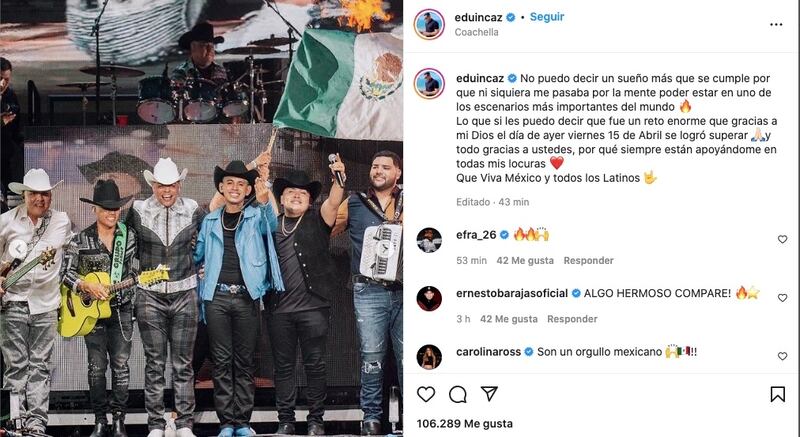Reply to ernestobarajasoficial's comment via Responder
This screenshot has height=437, width=800.
(x=572, y=319)
